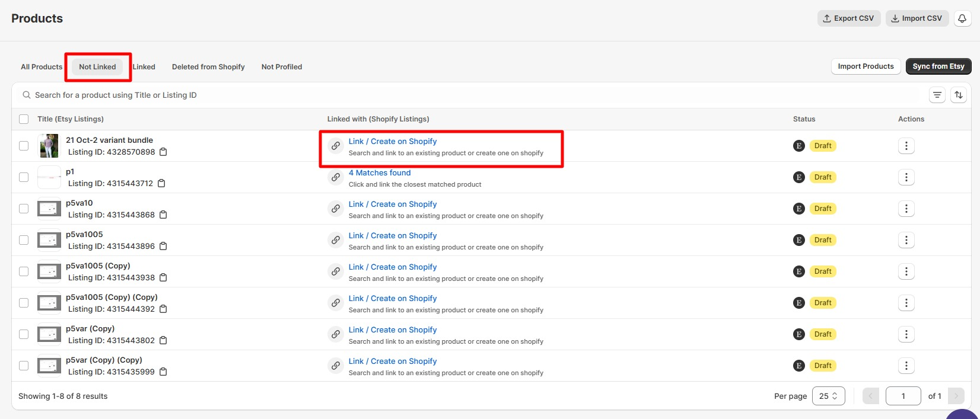Screen dimensions: 980x419
Task: Open the notifications bell icon
Action: coord(962,18)
